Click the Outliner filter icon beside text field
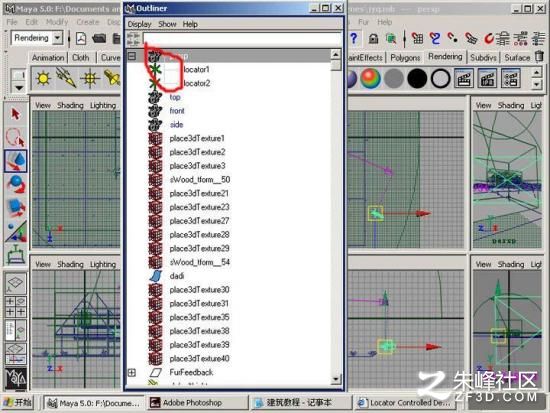 click(133, 39)
